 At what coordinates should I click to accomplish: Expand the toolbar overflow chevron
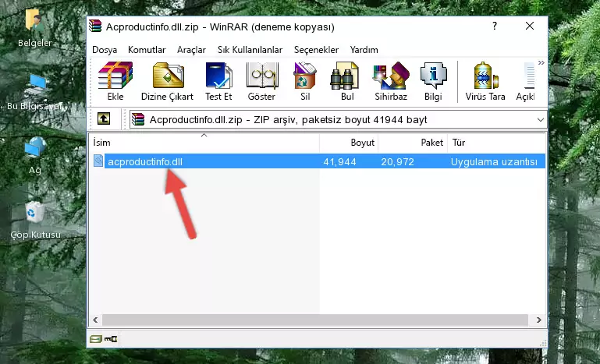[x=541, y=62]
